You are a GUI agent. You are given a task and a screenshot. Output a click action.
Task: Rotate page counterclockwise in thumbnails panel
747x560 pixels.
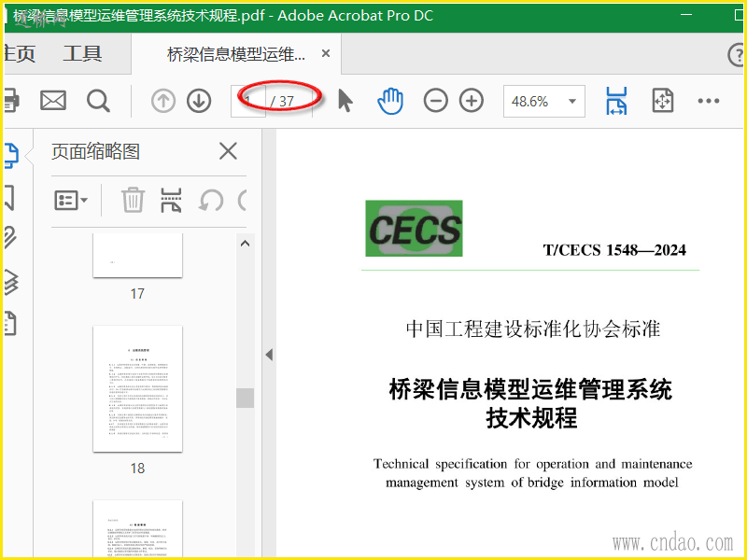pyautogui.click(x=211, y=200)
